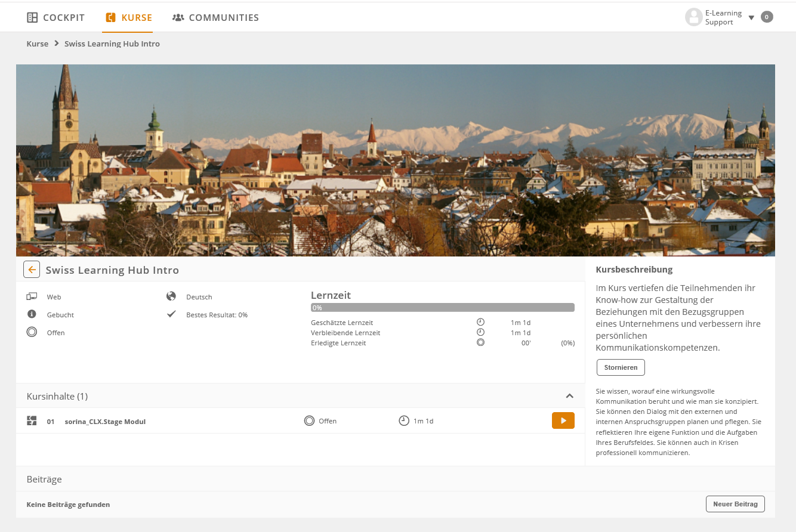Viewport: 796px width, 532px height.
Task: Collapse the Kursinhalte section chevron
Action: [x=569, y=396]
